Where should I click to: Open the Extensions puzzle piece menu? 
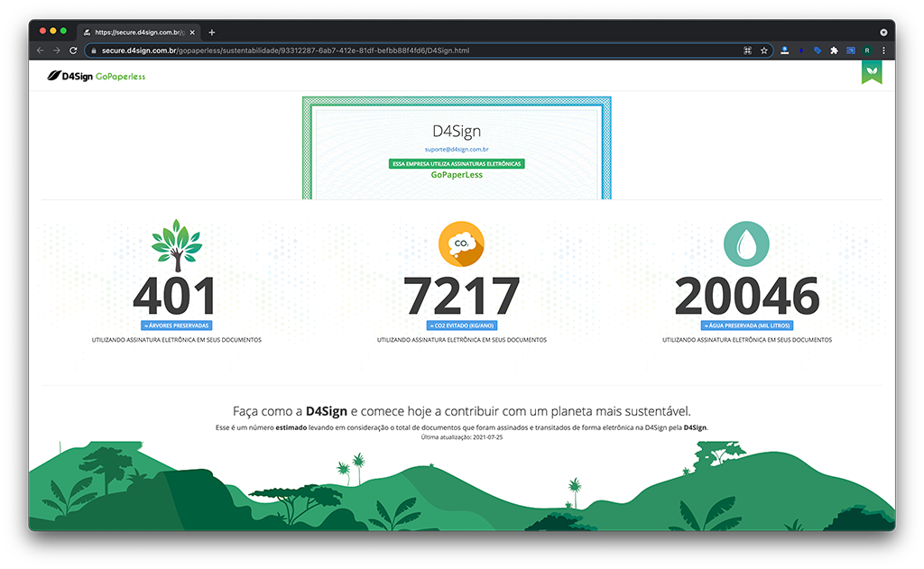pos(834,50)
